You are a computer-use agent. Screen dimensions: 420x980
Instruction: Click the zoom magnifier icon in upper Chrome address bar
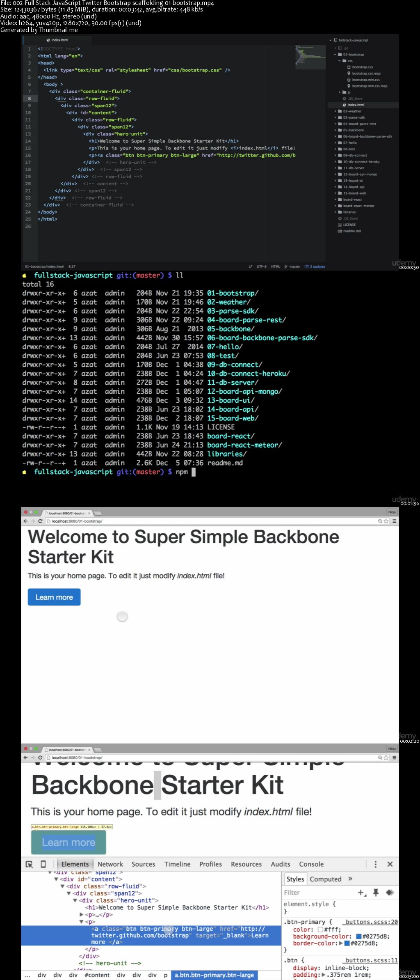click(x=380, y=521)
